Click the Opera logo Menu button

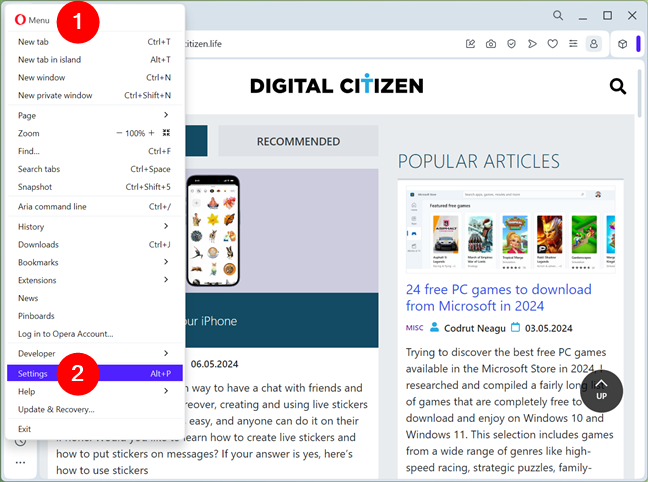32,20
